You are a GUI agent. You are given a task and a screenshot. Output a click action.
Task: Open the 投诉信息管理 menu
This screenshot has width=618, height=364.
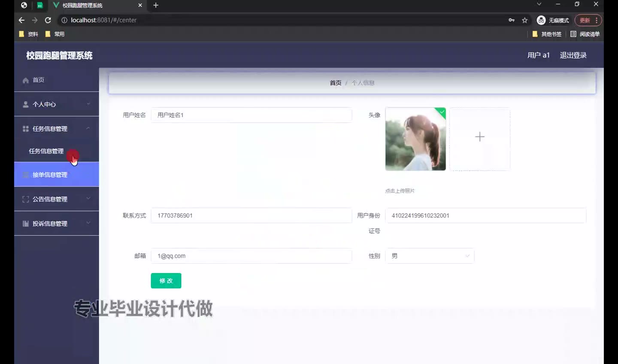point(57,223)
